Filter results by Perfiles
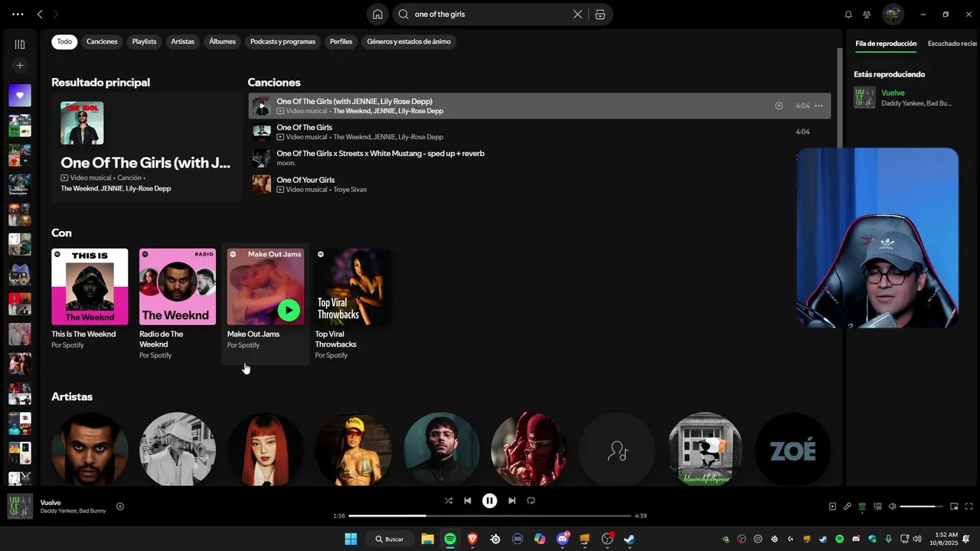 click(341, 42)
